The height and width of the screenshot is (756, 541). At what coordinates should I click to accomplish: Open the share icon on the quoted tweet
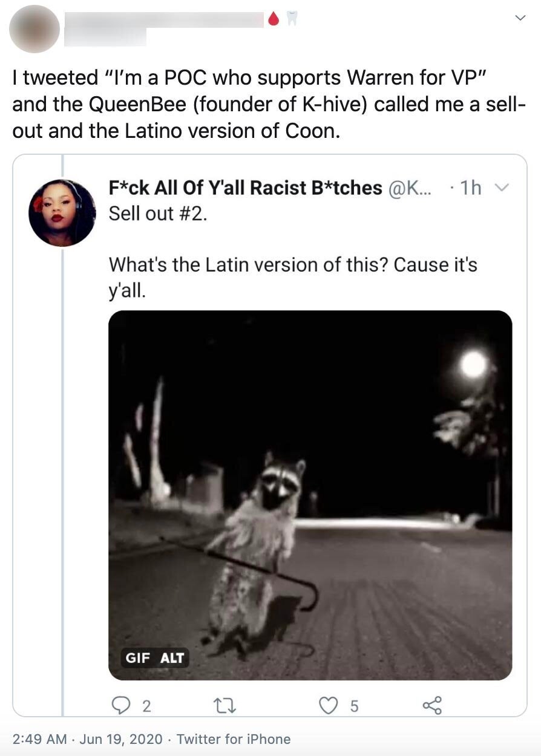(x=431, y=703)
